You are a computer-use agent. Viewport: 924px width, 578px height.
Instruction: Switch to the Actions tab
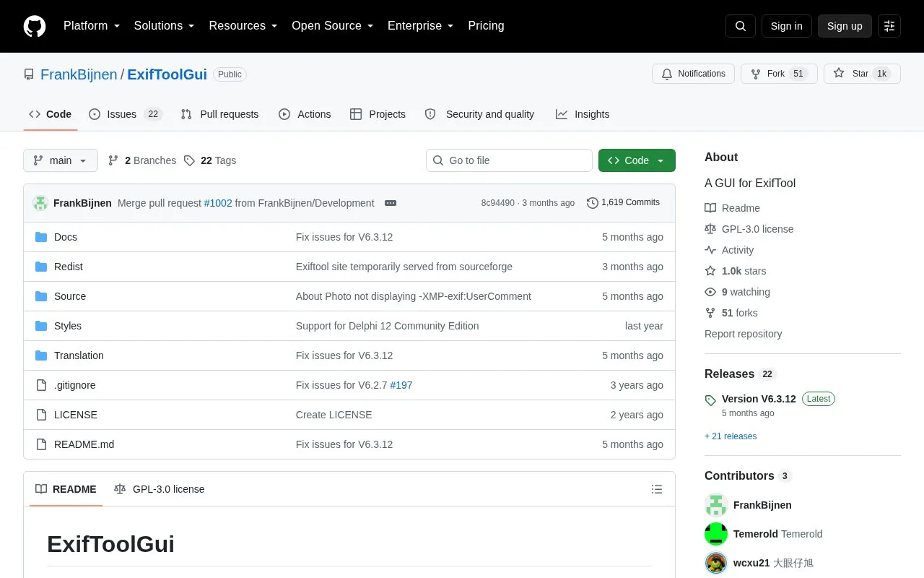tap(305, 114)
